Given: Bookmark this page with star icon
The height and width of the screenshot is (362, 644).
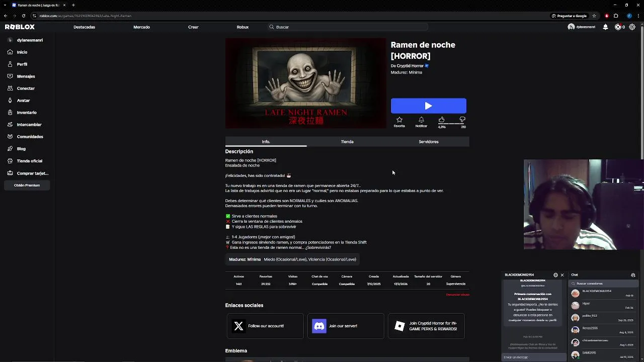Looking at the screenshot, I should 594,16.
